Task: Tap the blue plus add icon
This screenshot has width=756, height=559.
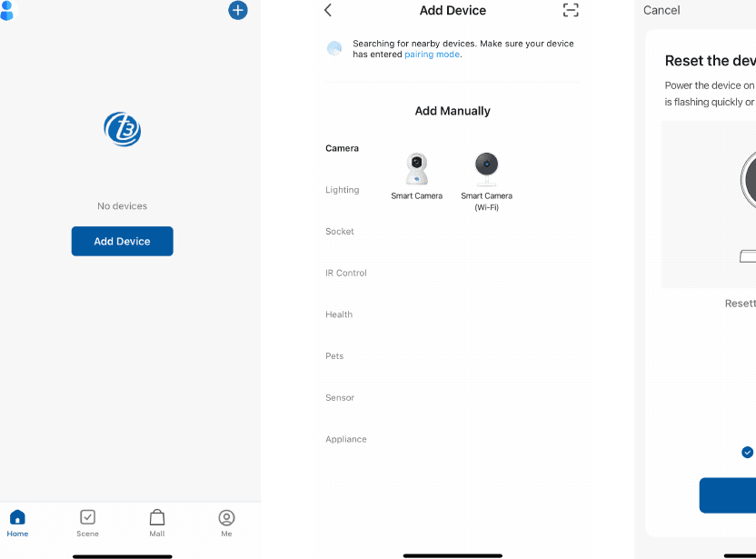Action: (238, 10)
